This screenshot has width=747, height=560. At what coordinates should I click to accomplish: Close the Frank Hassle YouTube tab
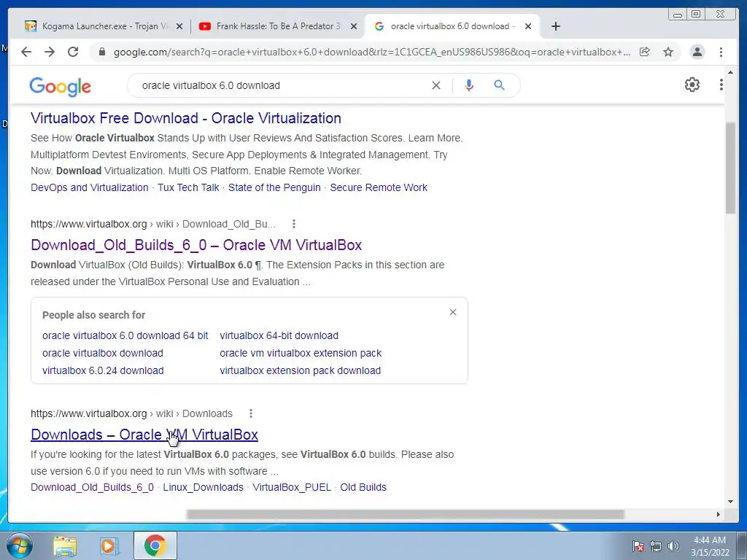click(354, 26)
